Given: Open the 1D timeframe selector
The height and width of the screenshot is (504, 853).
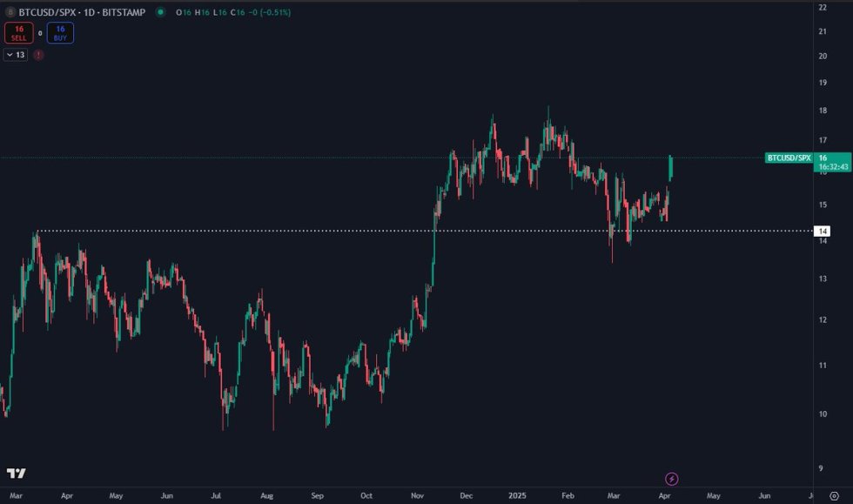Looking at the screenshot, I should (90, 11).
